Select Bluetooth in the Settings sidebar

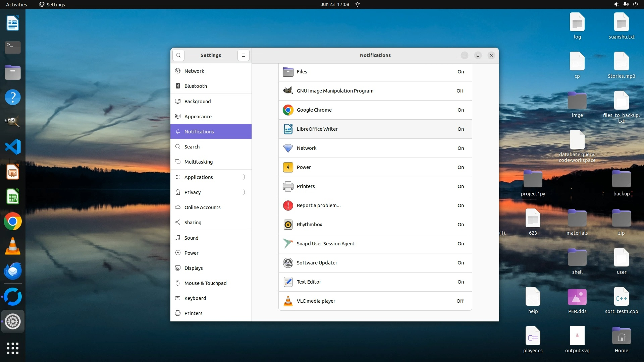196,86
